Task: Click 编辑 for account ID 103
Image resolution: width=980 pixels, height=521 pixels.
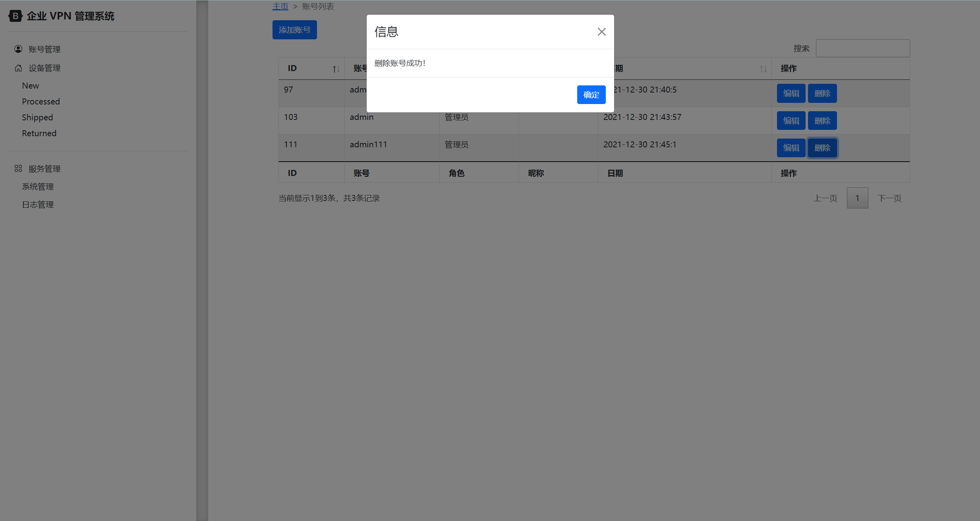Action: [791, 121]
